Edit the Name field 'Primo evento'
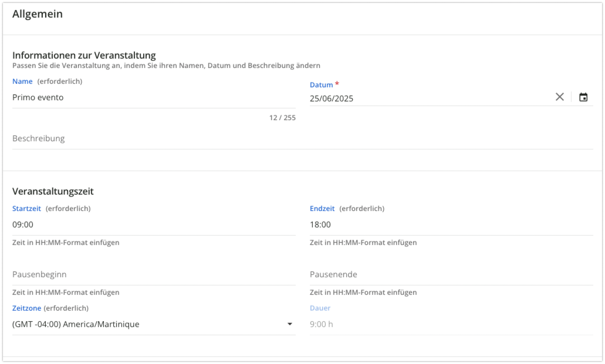 154,97
